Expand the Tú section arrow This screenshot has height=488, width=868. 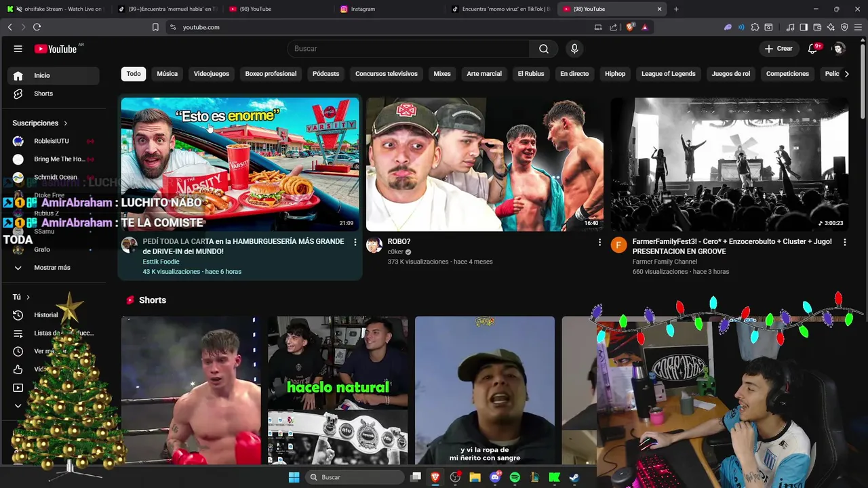pos(28,298)
